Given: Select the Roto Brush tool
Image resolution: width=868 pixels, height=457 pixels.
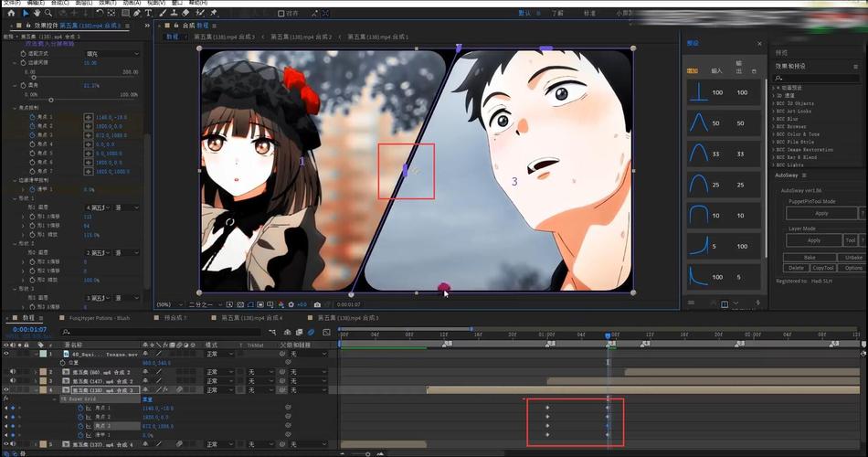Looking at the screenshot, I should [x=200, y=13].
